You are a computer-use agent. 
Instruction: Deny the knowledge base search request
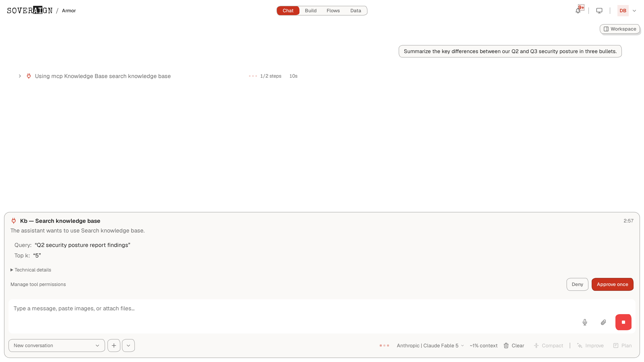pyautogui.click(x=577, y=284)
